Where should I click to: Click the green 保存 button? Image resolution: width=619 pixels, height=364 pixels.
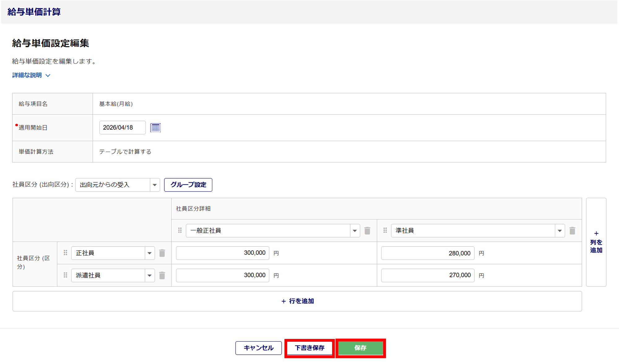360,348
